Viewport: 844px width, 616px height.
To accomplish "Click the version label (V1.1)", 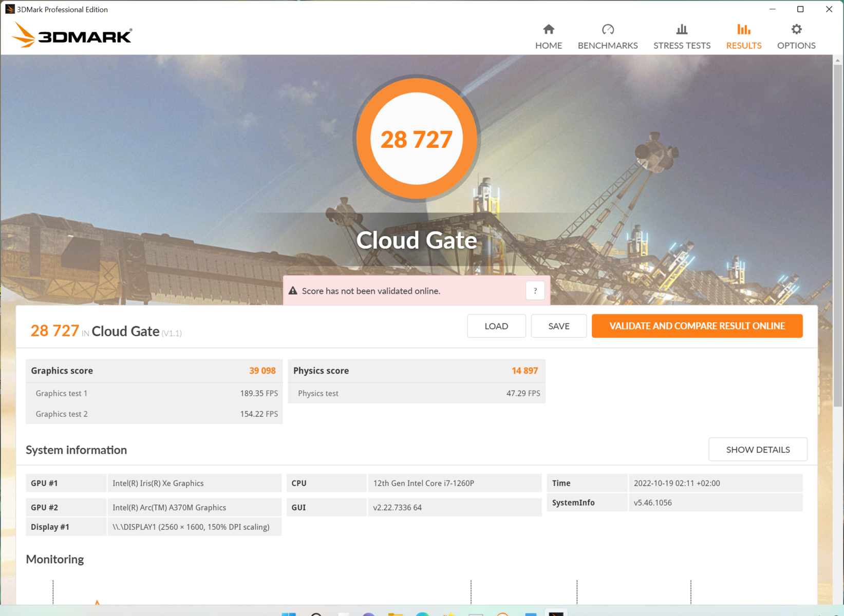I will coord(172,334).
